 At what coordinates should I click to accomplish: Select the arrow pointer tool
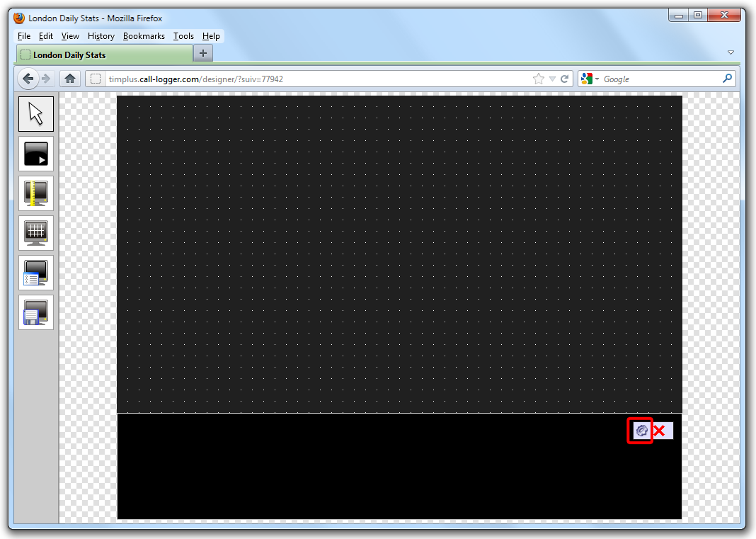pos(36,113)
